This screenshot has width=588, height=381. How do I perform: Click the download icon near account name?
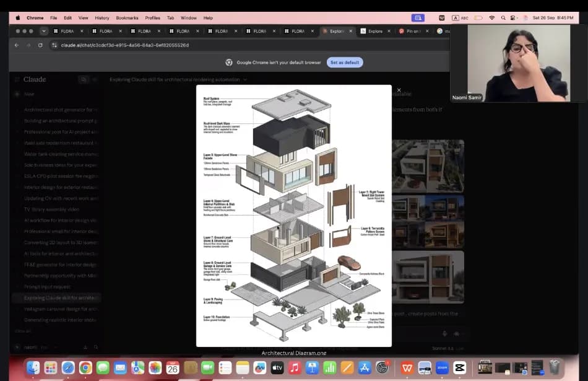[x=85, y=347]
